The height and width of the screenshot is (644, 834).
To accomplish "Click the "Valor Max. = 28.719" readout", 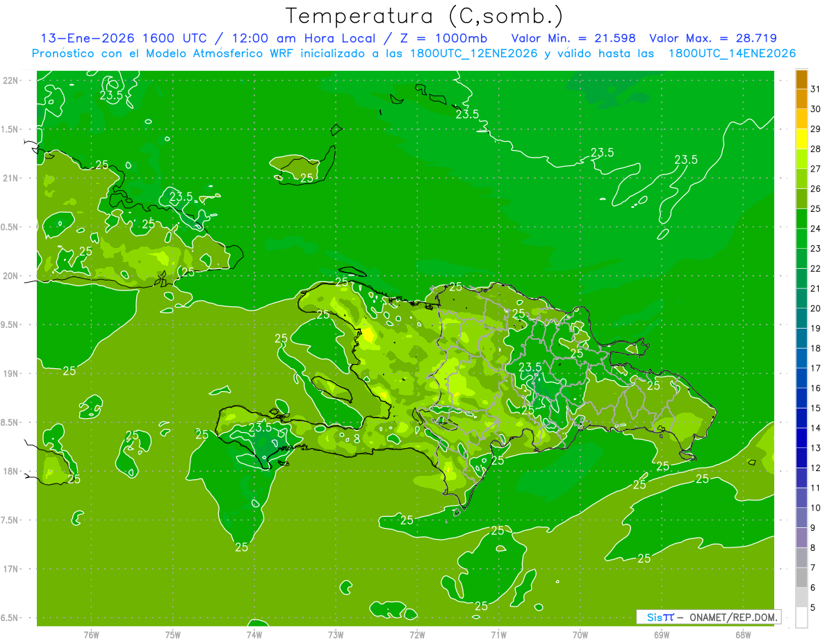I will 713,38.
